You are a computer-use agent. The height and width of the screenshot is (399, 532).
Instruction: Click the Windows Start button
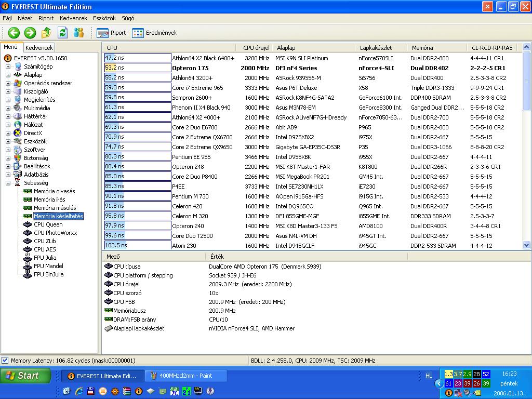pos(25,376)
